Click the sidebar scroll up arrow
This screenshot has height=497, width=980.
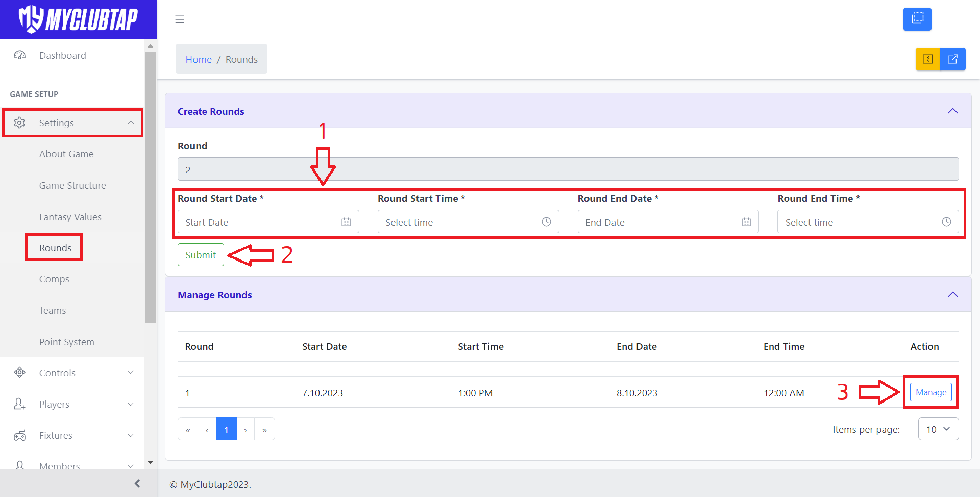click(x=150, y=46)
